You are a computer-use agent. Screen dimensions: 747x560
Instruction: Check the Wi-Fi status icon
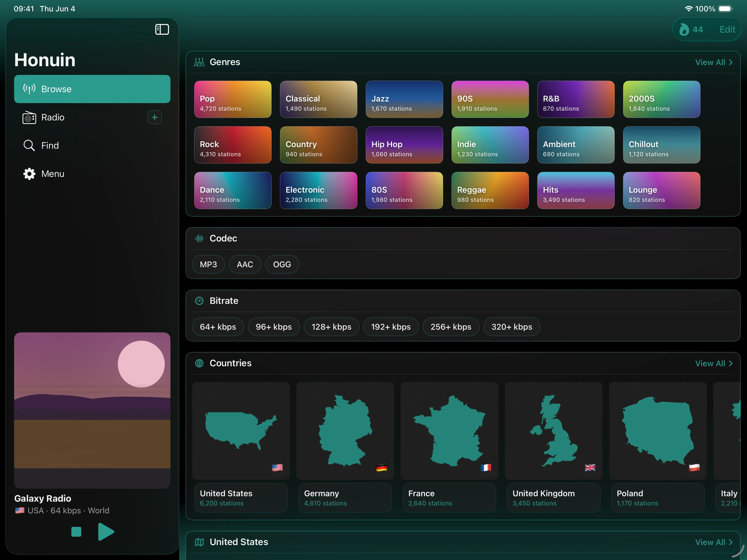click(x=689, y=9)
